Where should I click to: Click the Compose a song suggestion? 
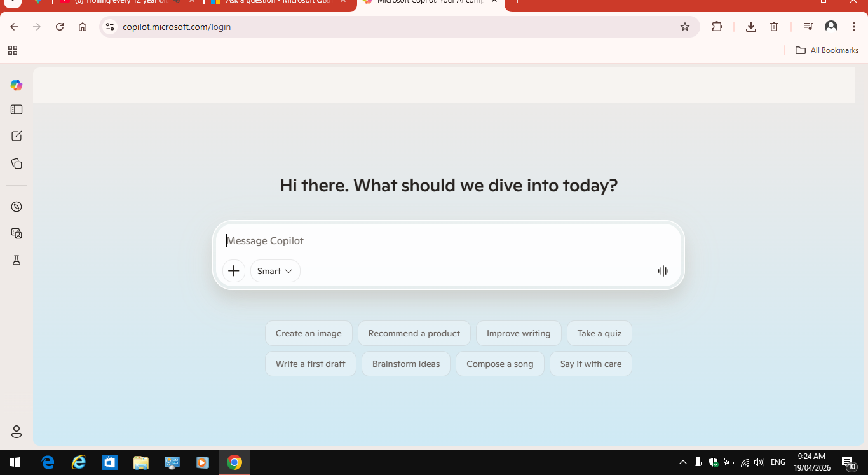tap(500, 364)
